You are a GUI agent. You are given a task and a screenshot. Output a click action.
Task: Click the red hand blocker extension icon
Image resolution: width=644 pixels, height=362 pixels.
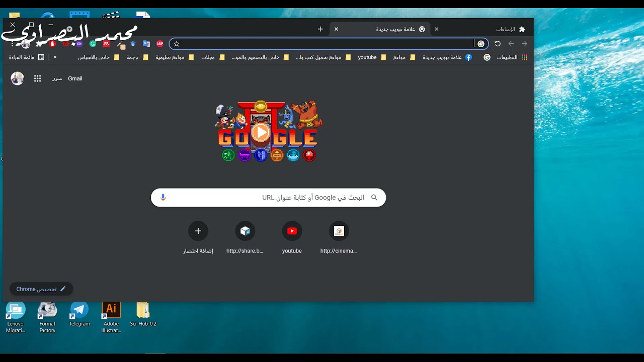52,44
